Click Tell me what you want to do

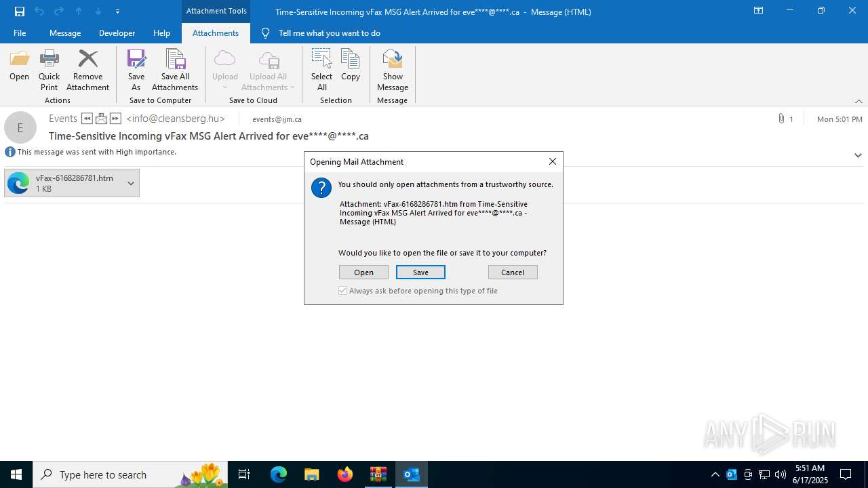click(x=329, y=33)
